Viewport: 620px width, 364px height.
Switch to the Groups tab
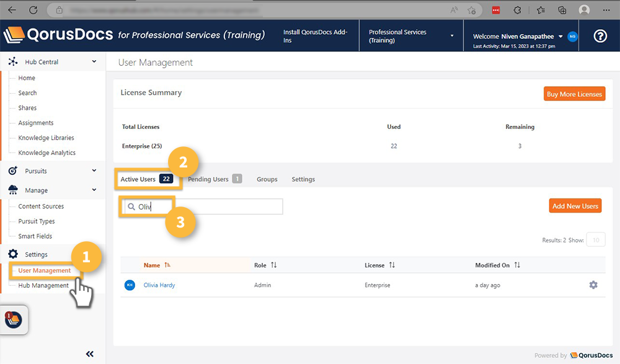(267, 179)
